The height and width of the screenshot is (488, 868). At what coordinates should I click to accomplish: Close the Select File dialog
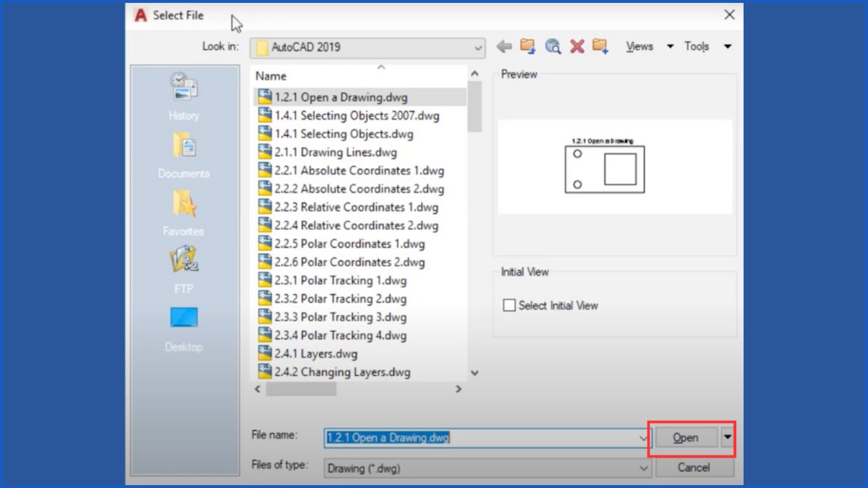point(729,14)
